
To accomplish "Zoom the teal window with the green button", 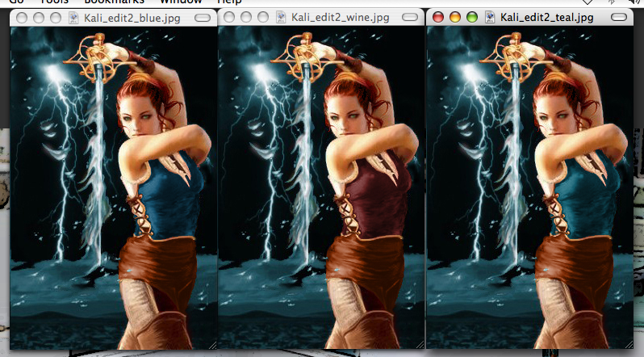I will point(472,17).
